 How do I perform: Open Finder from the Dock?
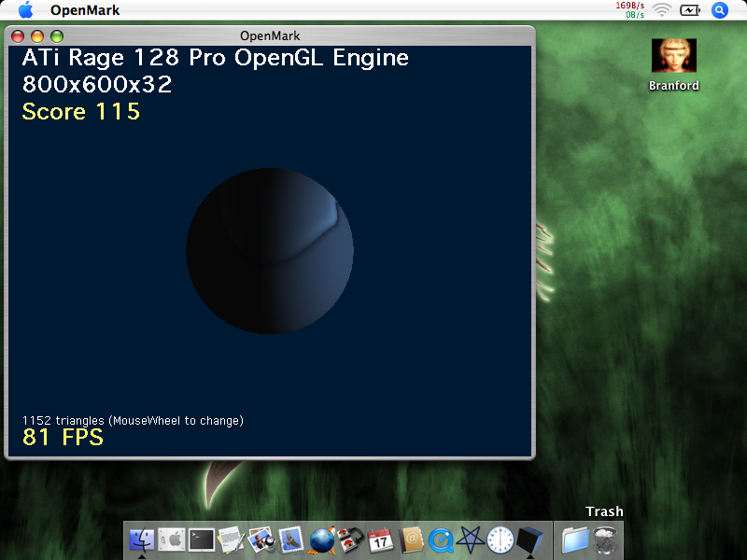coord(142,540)
